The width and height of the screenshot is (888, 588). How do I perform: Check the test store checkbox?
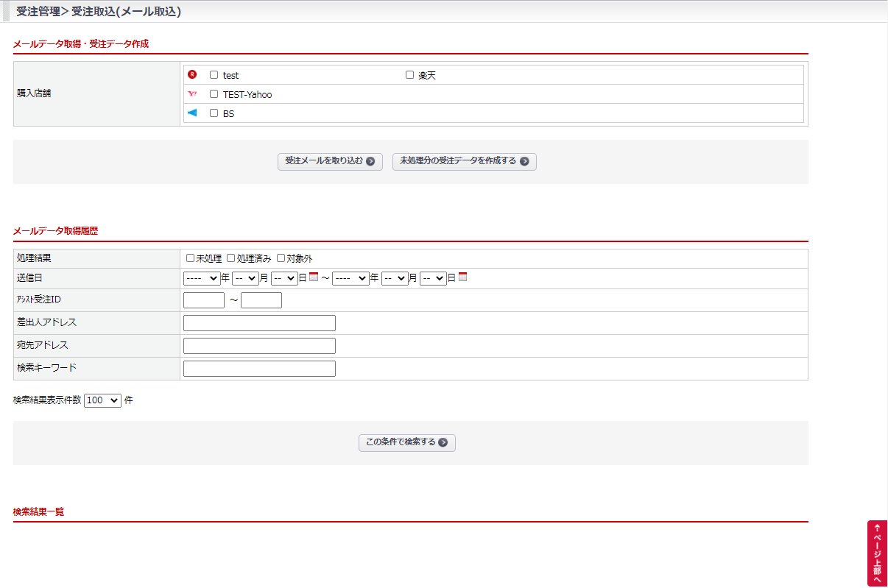214,75
